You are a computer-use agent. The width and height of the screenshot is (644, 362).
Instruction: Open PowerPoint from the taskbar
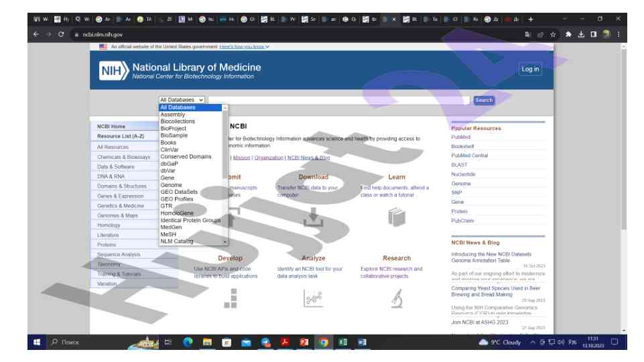[304, 342]
